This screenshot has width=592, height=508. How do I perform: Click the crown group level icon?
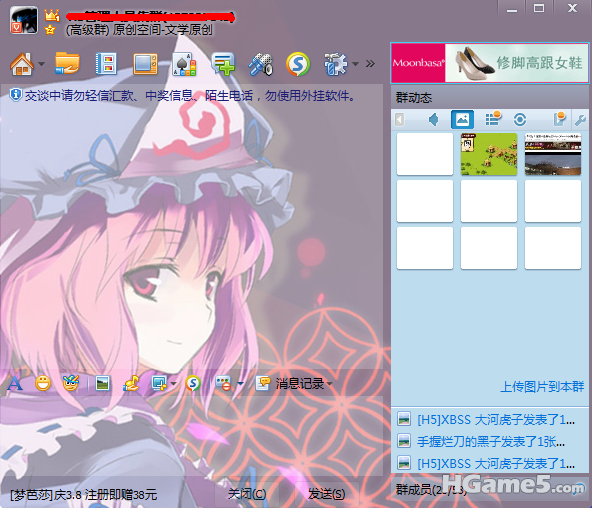(52, 15)
